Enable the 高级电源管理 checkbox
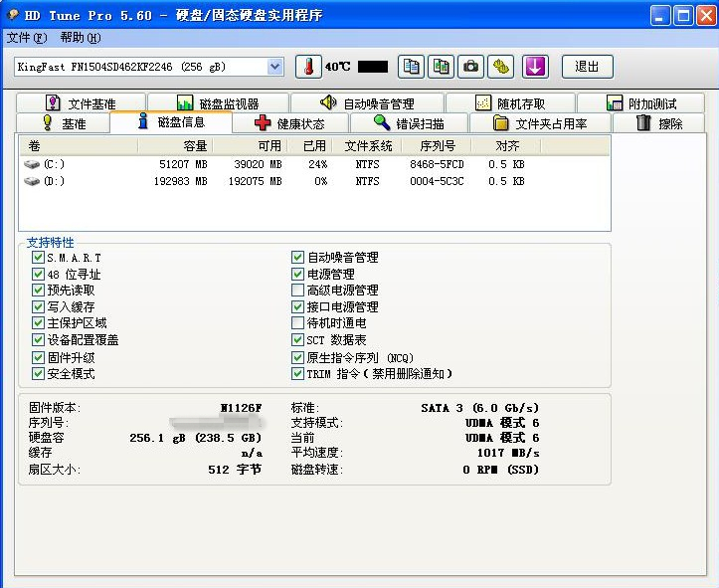Image resolution: width=719 pixels, height=588 pixels. coord(297,290)
